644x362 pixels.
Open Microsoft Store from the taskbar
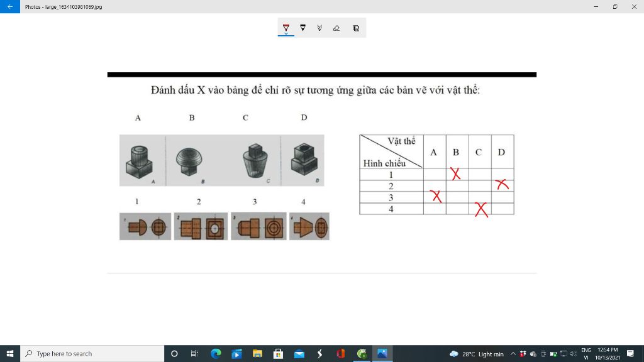coord(278,353)
